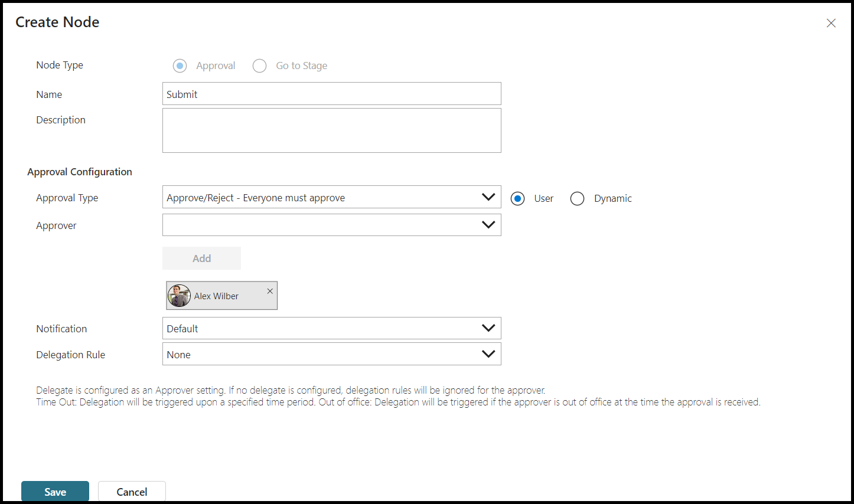Click the Notification chevron arrow
854x504 pixels.
pos(488,328)
